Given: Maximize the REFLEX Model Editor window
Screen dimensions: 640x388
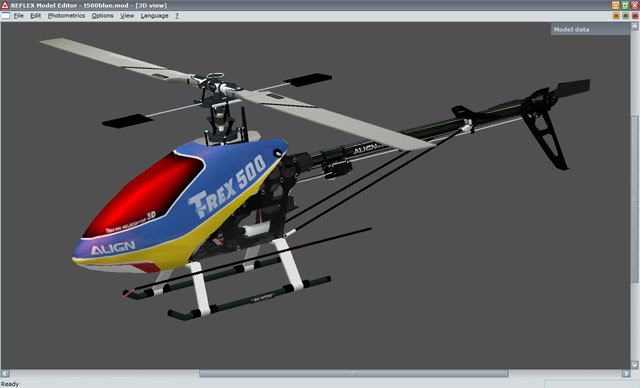Looking at the screenshot, I should coord(625,5).
